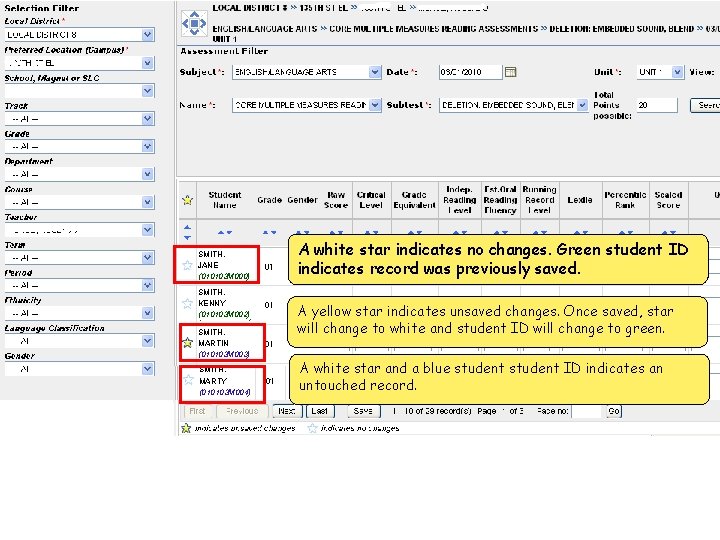Click the Running Record Level column header
This screenshot has height=540, width=720.
point(540,200)
